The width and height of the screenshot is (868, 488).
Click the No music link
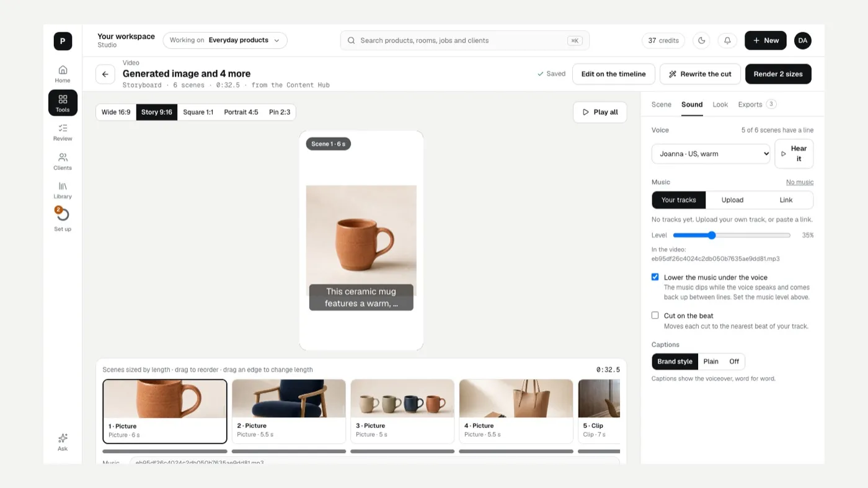click(800, 182)
